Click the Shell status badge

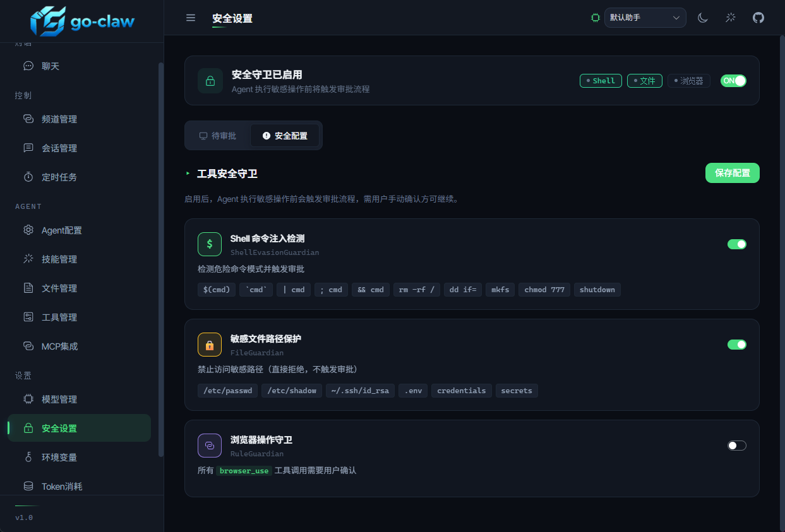[601, 81]
